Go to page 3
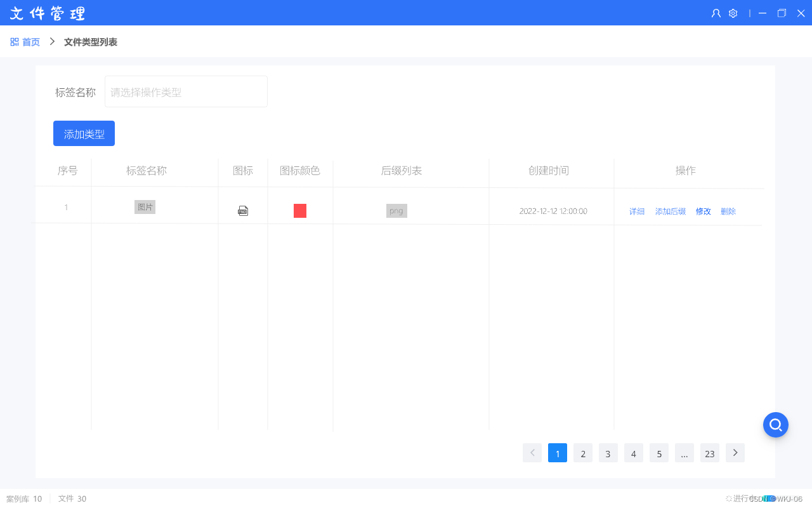This screenshot has width=812, height=508. [608, 453]
